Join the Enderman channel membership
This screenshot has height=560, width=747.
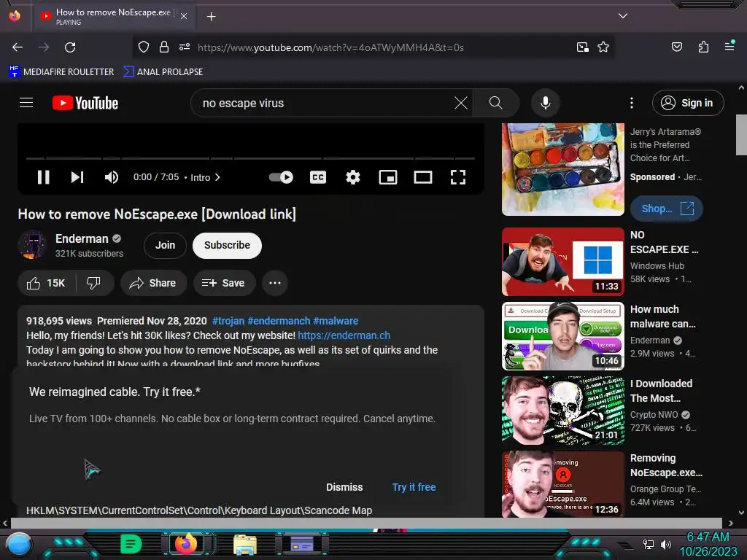[x=165, y=245]
